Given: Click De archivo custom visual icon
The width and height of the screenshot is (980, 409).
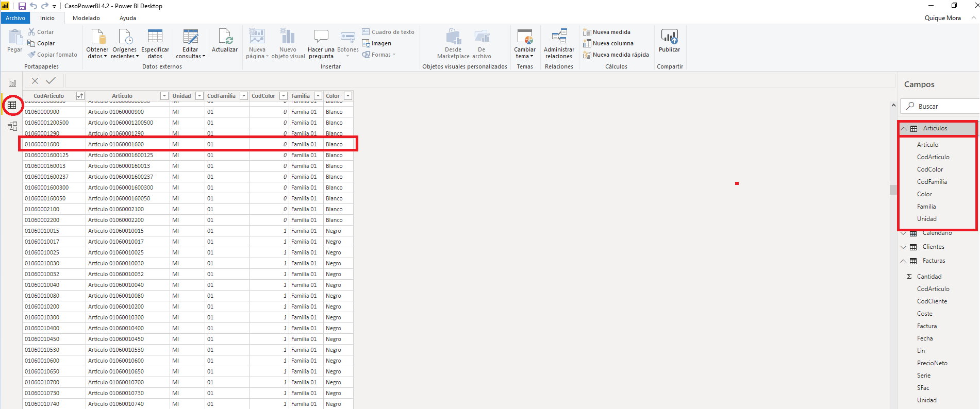Looking at the screenshot, I should point(481,36).
